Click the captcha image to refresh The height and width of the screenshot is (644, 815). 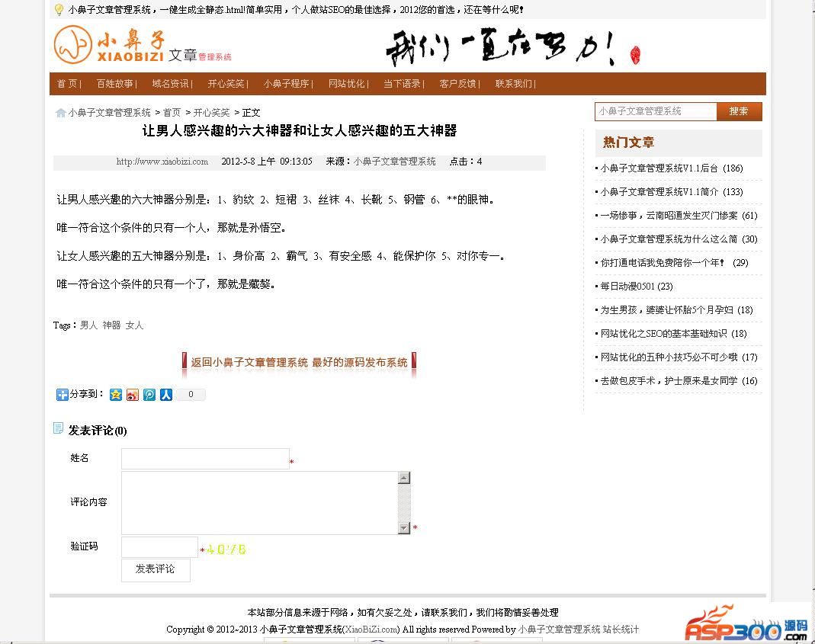[226, 549]
